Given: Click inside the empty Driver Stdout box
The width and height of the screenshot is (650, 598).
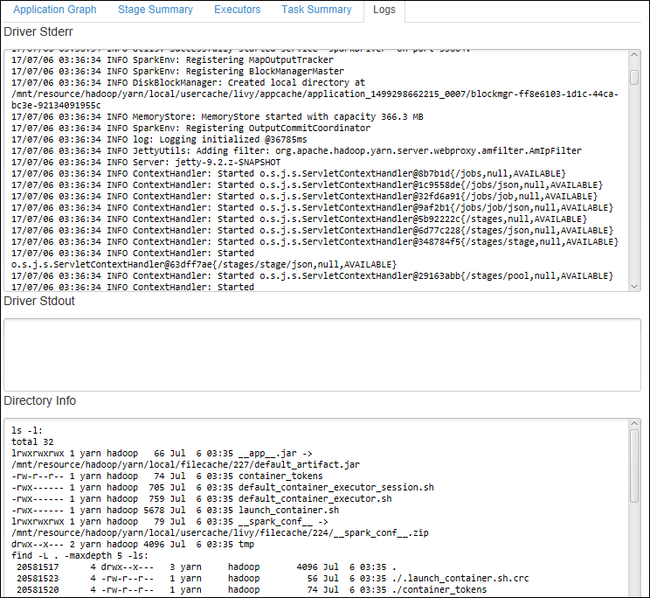Looking at the screenshot, I should tap(322, 355).
